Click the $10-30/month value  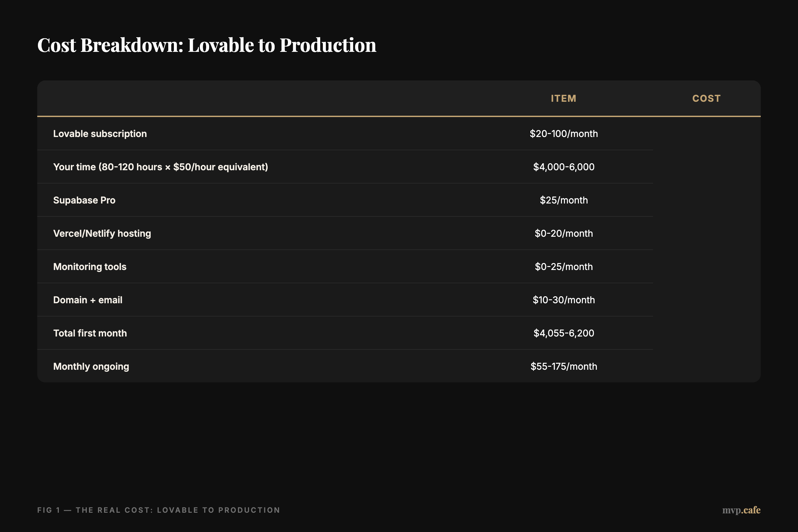pos(564,300)
